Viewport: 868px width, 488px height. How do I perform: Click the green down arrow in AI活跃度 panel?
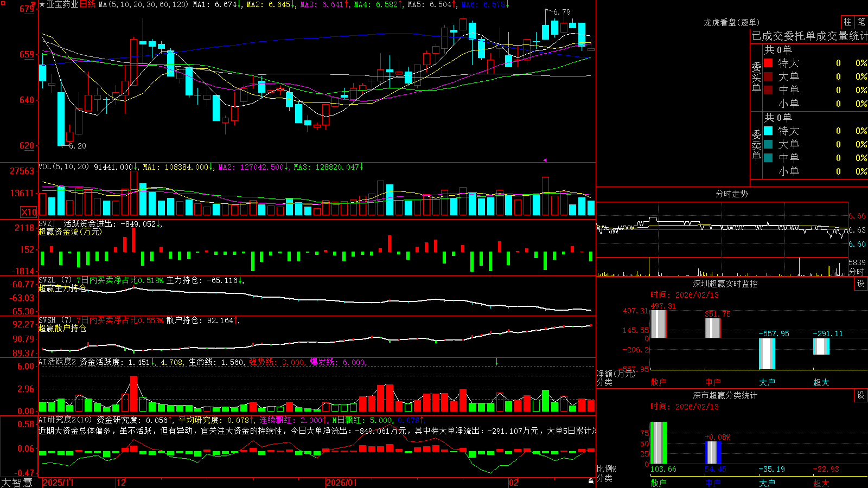(x=496, y=362)
